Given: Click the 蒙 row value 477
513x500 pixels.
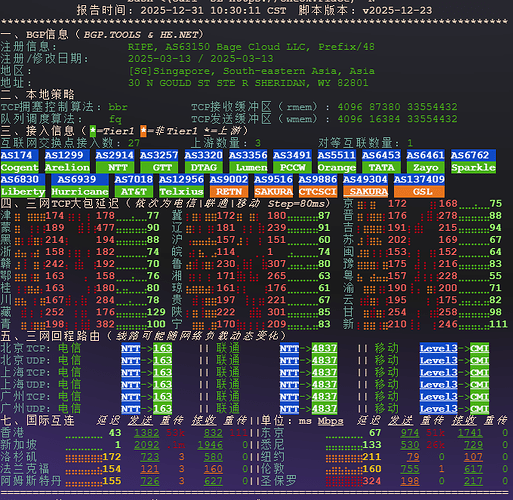Looking at the screenshot, I should click(x=105, y=228).
